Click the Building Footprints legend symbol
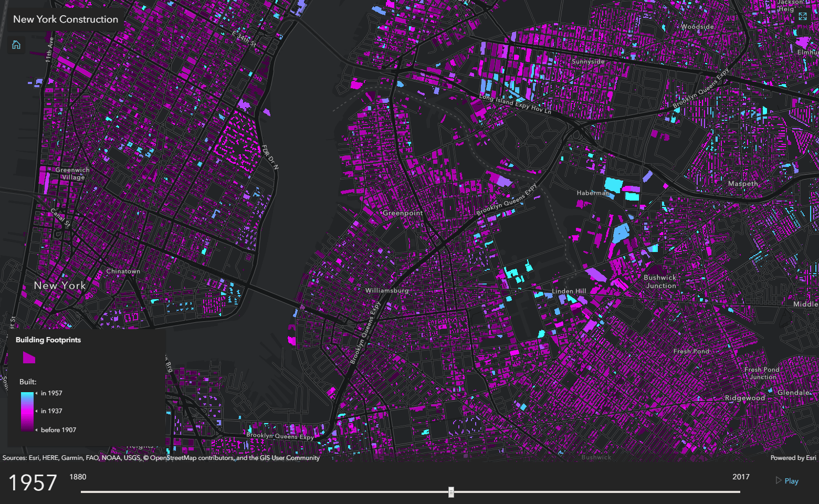This screenshot has height=504, width=819. (x=29, y=358)
